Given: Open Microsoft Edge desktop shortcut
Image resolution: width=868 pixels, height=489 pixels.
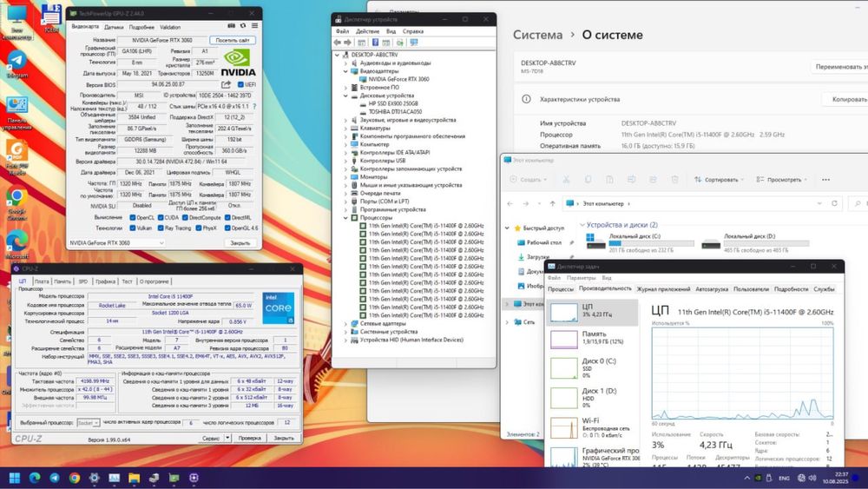Looking at the screenshot, I should tap(16, 245).
